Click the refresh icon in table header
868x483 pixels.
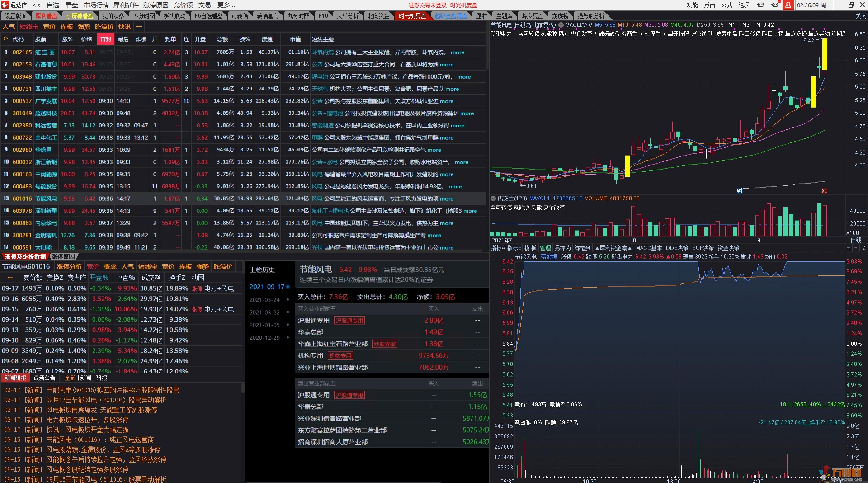click(x=5, y=39)
